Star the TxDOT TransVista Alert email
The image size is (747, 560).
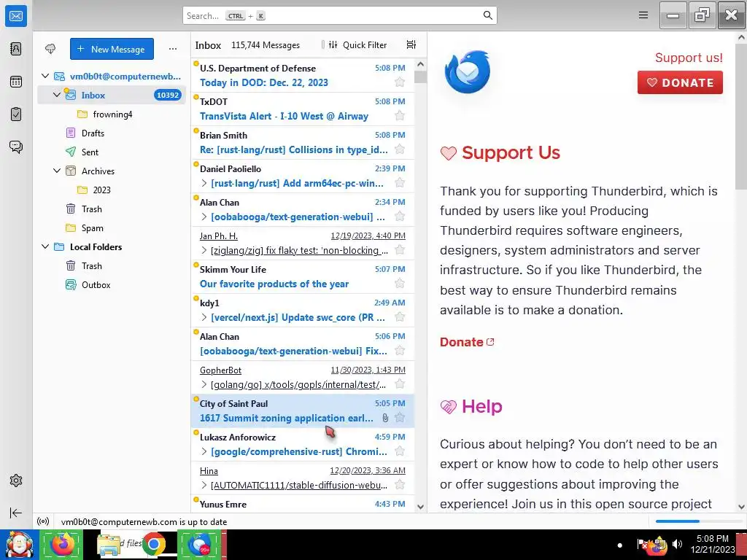click(400, 116)
